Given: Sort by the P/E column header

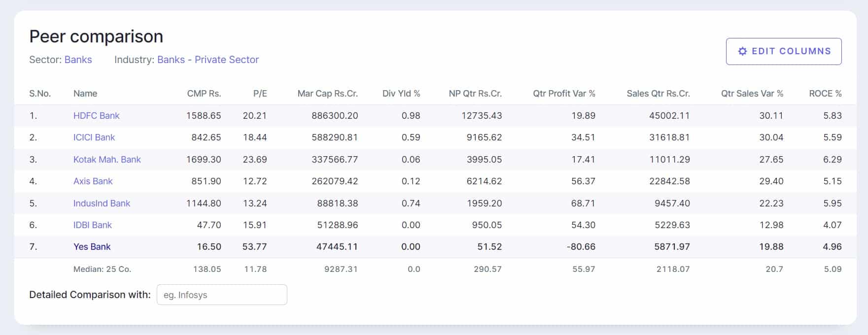Looking at the screenshot, I should tap(260, 94).
